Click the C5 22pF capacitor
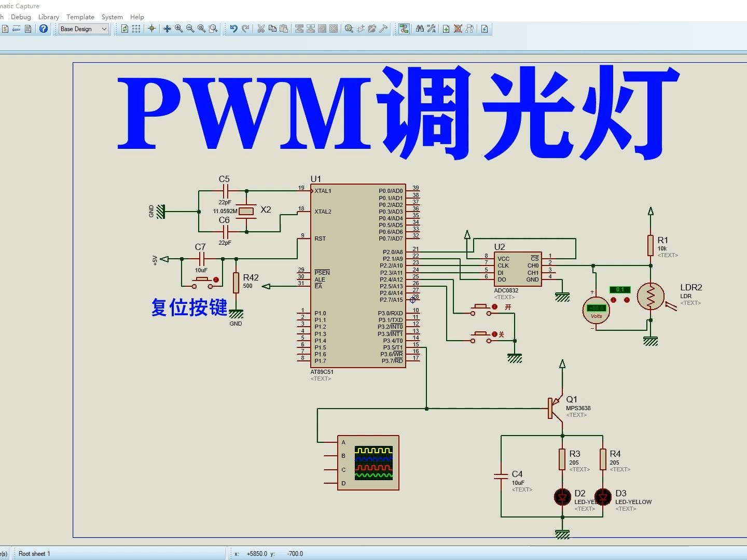This screenshot has width=747, height=560. click(x=225, y=191)
